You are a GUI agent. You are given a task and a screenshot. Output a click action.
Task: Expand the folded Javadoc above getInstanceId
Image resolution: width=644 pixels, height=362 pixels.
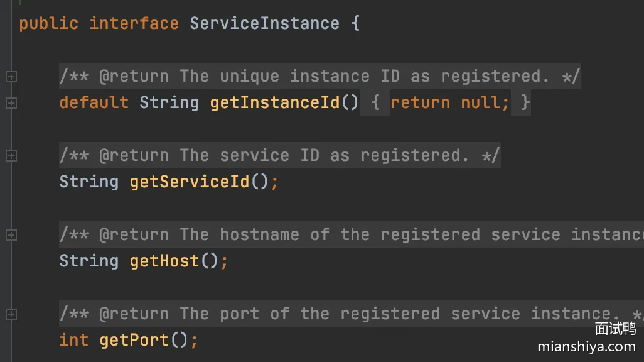(x=11, y=76)
